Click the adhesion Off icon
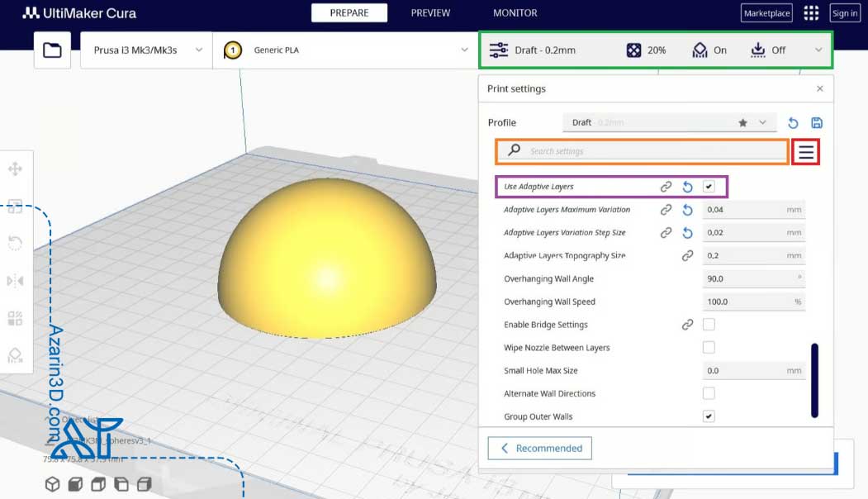868x499 pixels. [x=757, y=50]
